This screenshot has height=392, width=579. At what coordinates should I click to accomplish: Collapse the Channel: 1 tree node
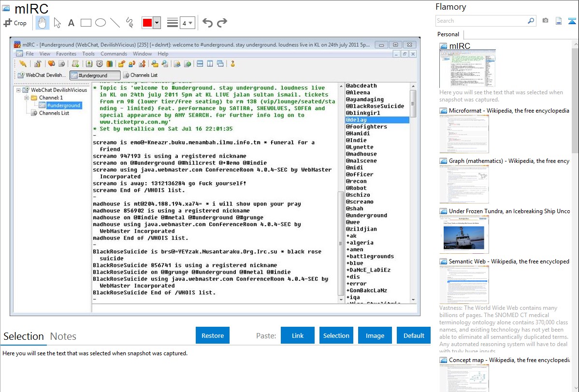click(x=27, y=98)
